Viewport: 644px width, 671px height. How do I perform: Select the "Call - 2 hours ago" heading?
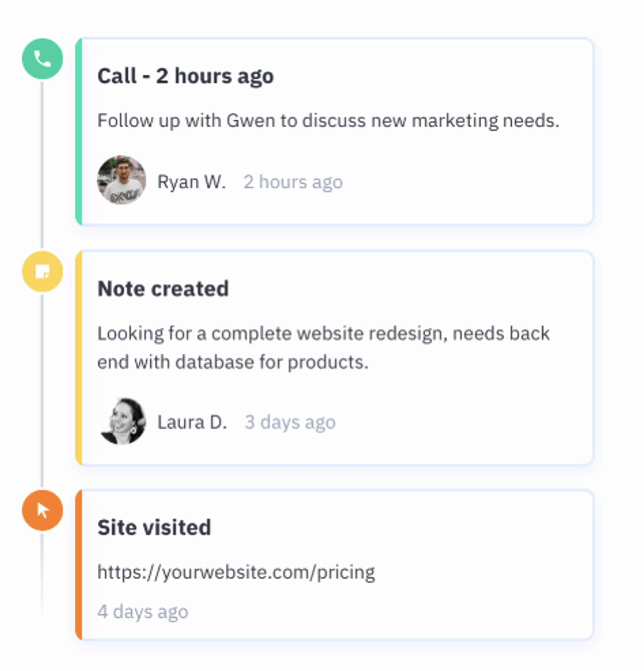pos(185,76)
